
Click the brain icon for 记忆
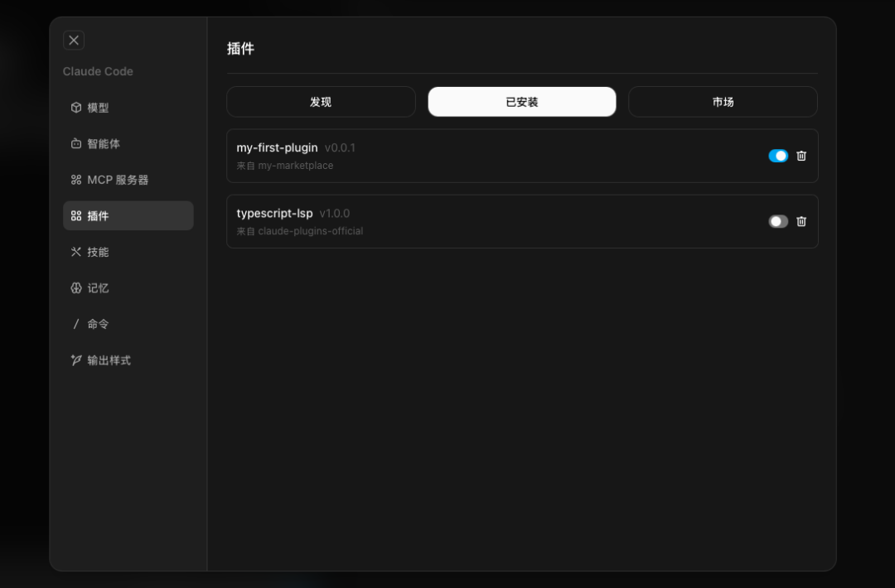pyautogui.click(x=76, y=288)
